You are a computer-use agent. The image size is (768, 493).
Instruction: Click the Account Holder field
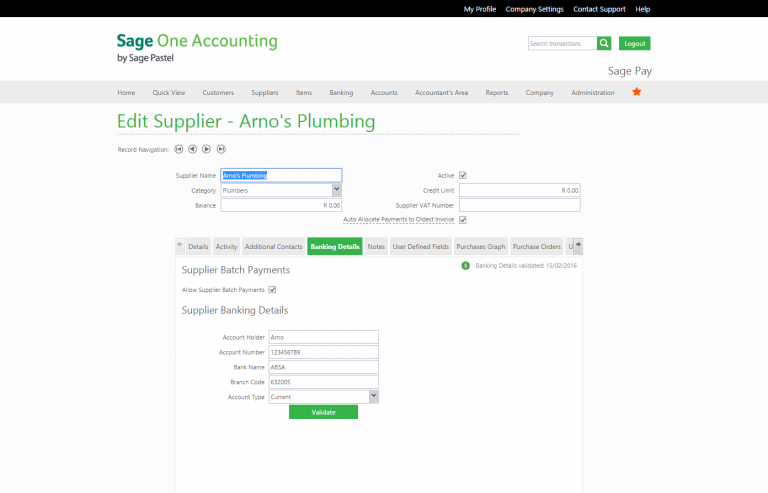323,337
